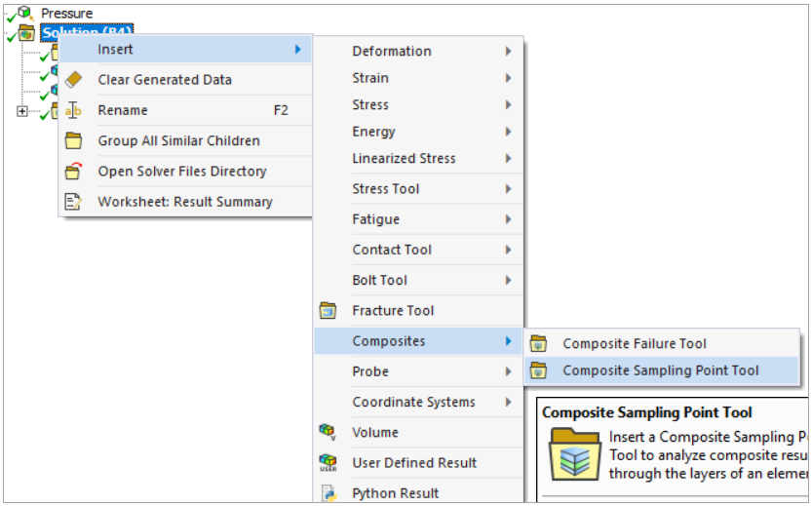Click the Volume result icon
812x506 pixels.
pyautogui.click(x=328, y=432)
